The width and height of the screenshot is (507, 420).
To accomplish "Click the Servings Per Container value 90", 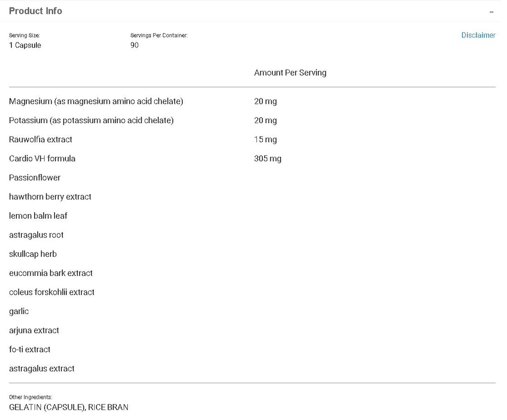I will pos(135,45).
